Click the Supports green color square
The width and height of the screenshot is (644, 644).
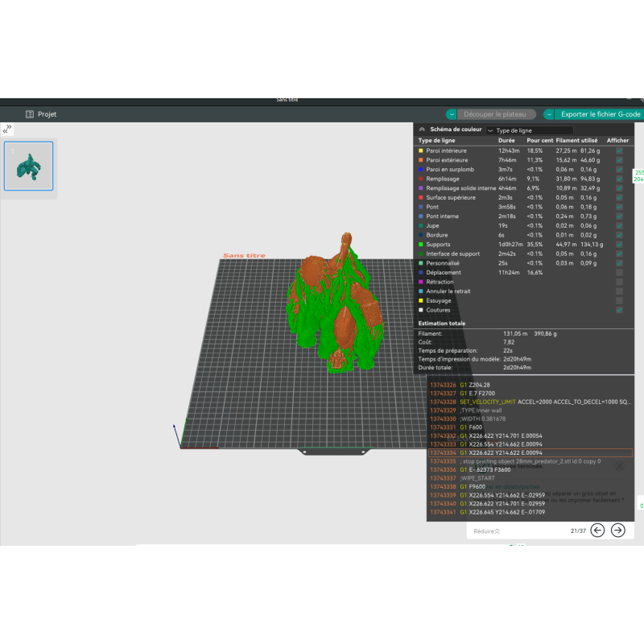(420, 245)
